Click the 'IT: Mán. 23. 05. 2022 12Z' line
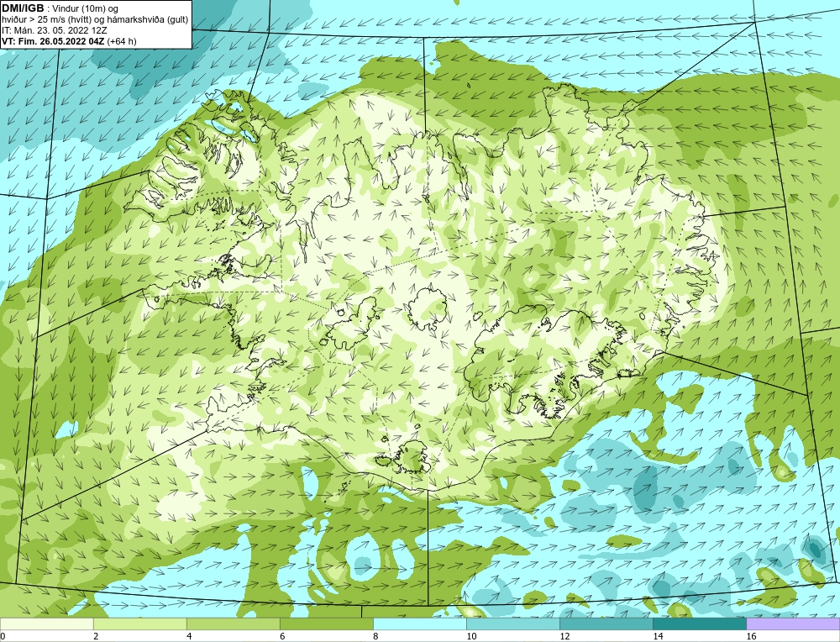The height and width of the screenshot is (642, 840). pos(55,30)
